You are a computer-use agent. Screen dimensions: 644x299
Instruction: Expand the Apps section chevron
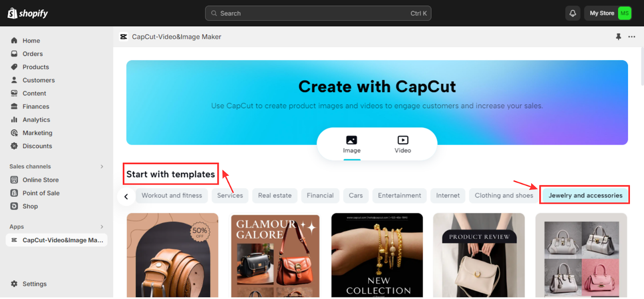[x=102, y=227]
